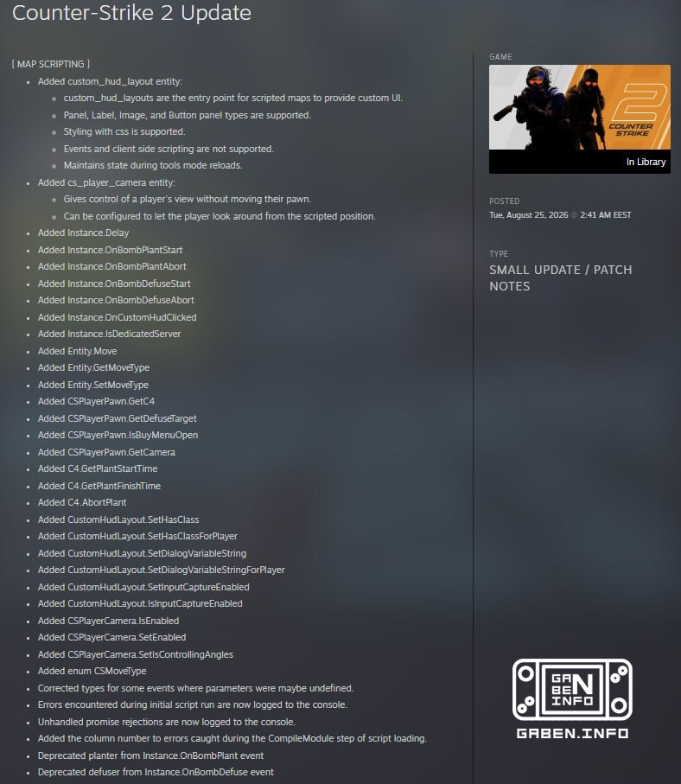
Task: Click 'Added C4.AbortPlant' entry
Action: 82,502
